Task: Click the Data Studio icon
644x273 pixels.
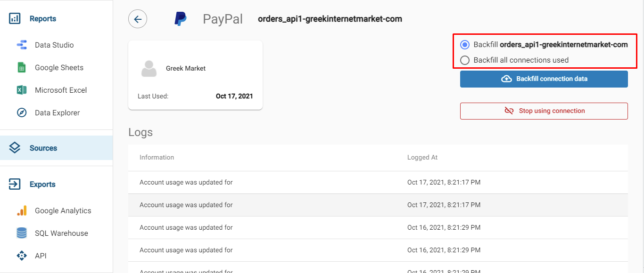Action: click(x=22, y=45)
